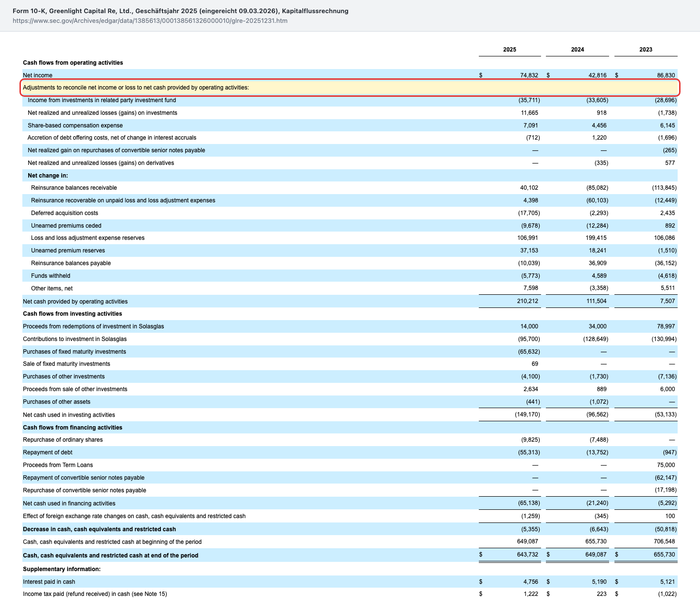This screenshot has height=611, width=700.
Task: Click 'Sale of fixed maturity investments' label
Action: 67,364
